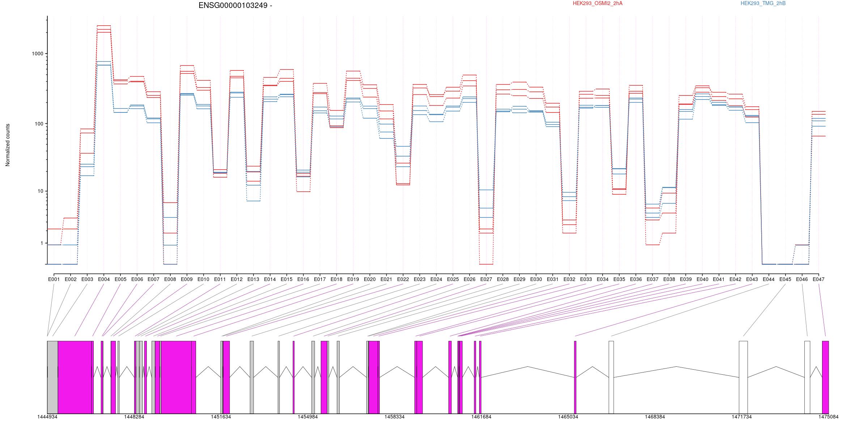Click exon label E016
Image resolution: width=868 pixels, height=434 pixels.
[x=303, y=279]
